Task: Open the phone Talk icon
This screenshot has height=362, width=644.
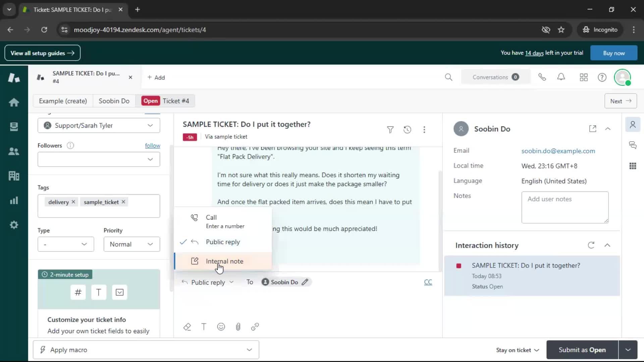Action: pos(542,77)
